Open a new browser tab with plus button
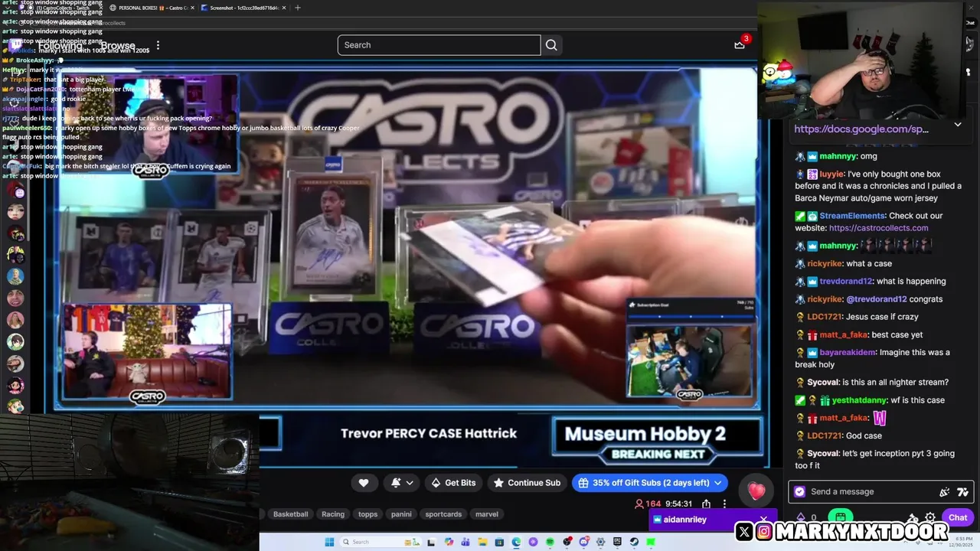980x551 pixels. click(x=298, y=8)
